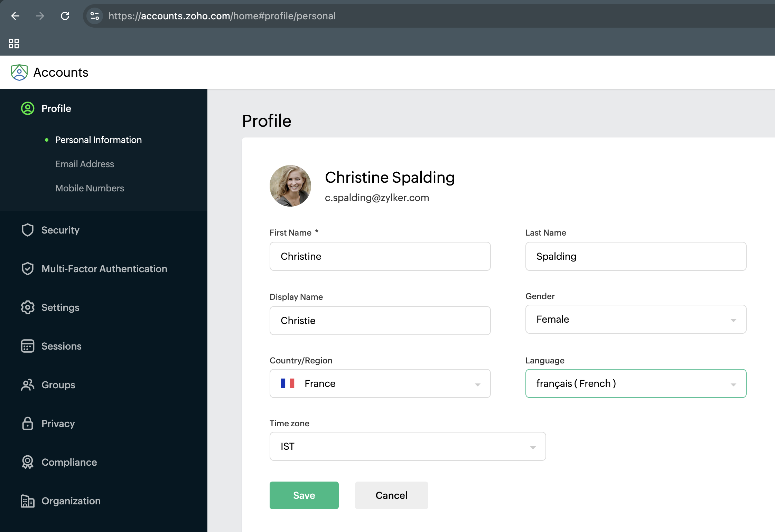Open the Time zone dropdown showing IST
The image size is (775, 532).
pyautogui.click(x=407, y=446)
